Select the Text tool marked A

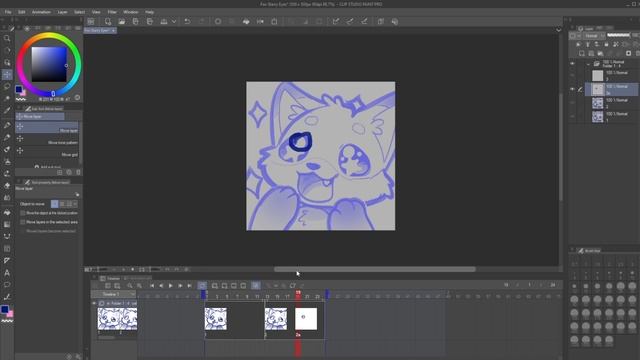(7, 273)
